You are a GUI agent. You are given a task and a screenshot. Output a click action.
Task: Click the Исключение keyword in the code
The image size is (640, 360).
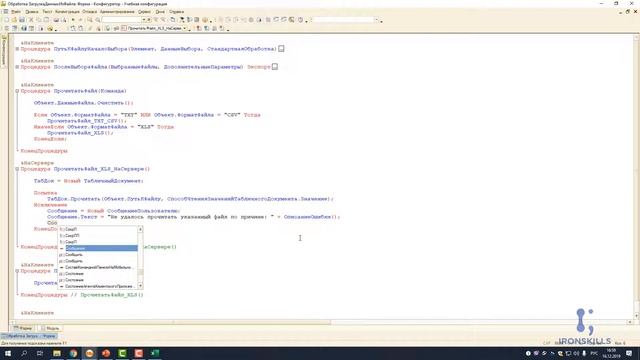pyautogui.click(x=50, y=205)
